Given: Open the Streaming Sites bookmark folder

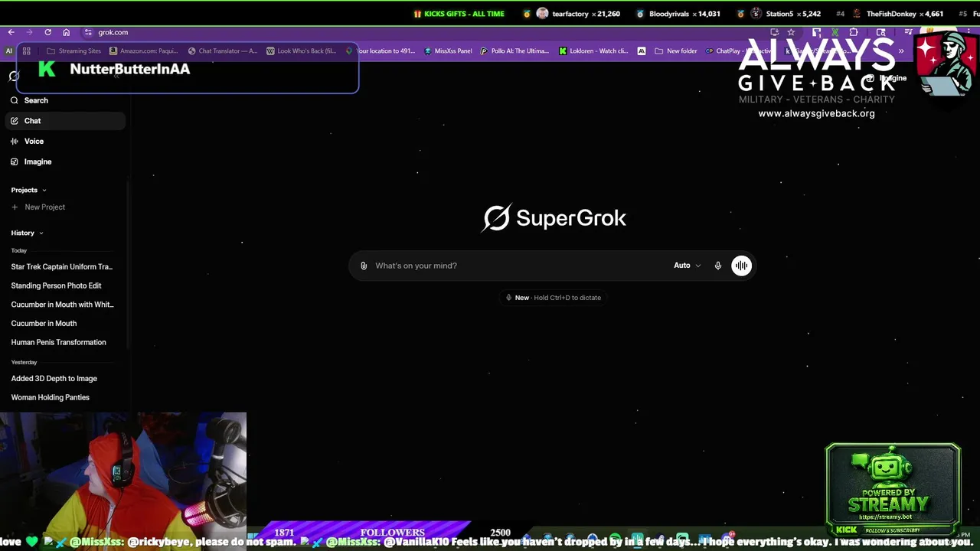Looking at the screenshot, I should pos(73,51).
